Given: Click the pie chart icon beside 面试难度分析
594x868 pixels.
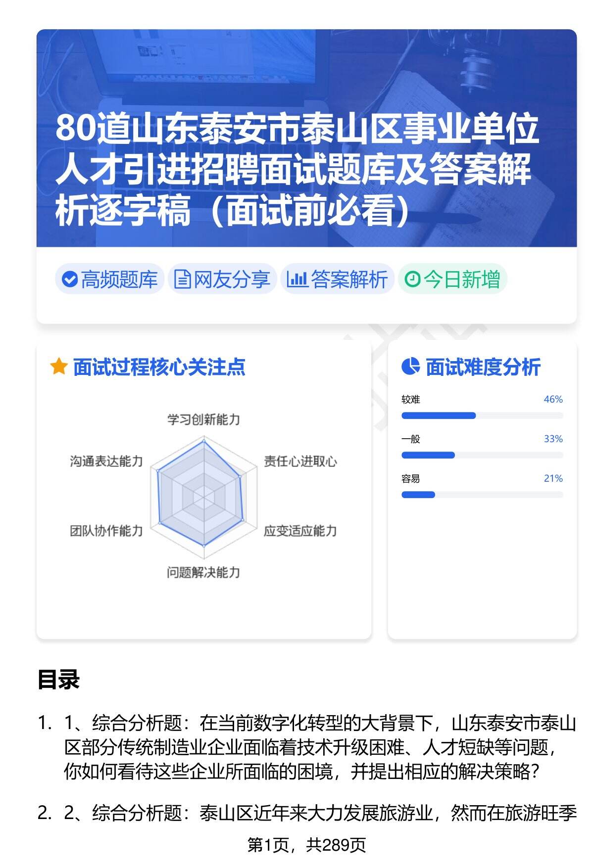Looking at the screenshot, I should click(410, 367).
